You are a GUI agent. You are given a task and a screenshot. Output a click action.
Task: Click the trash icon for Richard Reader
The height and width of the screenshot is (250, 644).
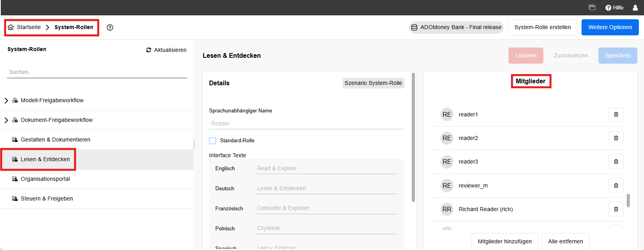point(616,209)
